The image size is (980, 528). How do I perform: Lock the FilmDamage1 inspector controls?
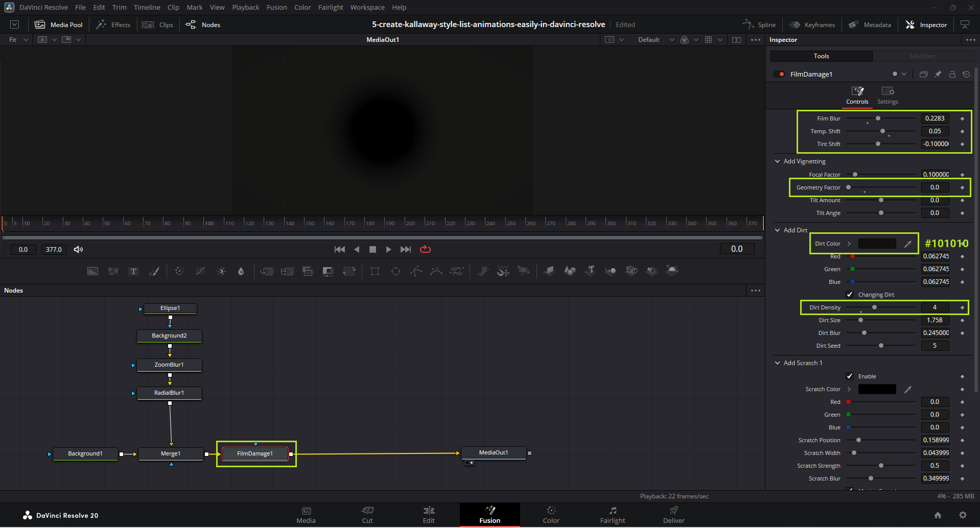pyautogui.click(x=952, y=74)
